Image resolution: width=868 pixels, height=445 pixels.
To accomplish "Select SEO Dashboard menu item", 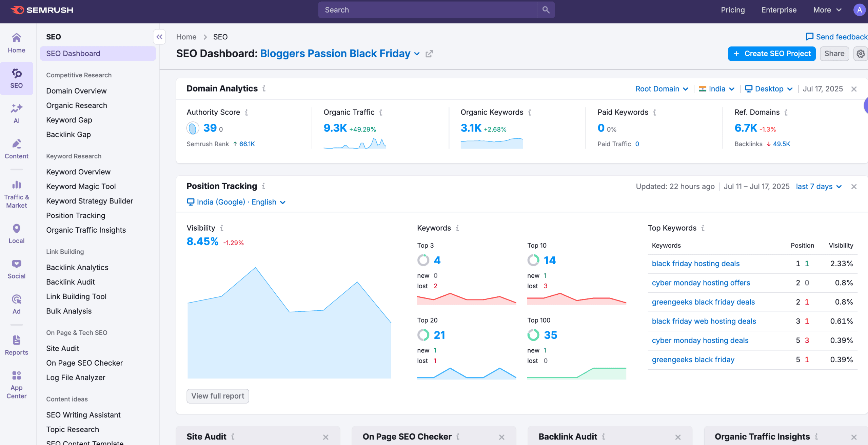I will [98, 54].
